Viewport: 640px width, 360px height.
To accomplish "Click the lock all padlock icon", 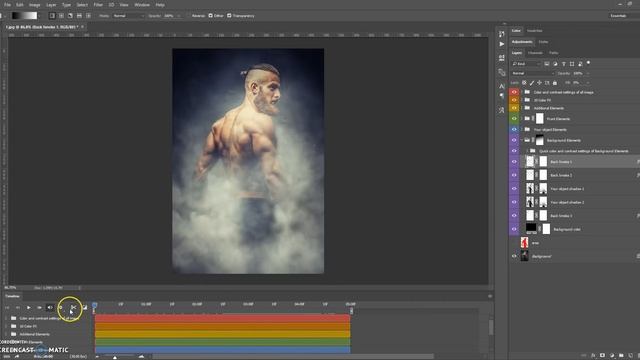I will (x=555, y=82).
